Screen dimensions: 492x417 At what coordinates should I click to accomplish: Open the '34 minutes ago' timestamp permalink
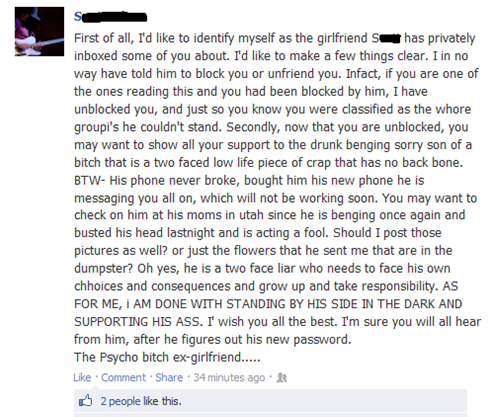click(x=229, y=377)
